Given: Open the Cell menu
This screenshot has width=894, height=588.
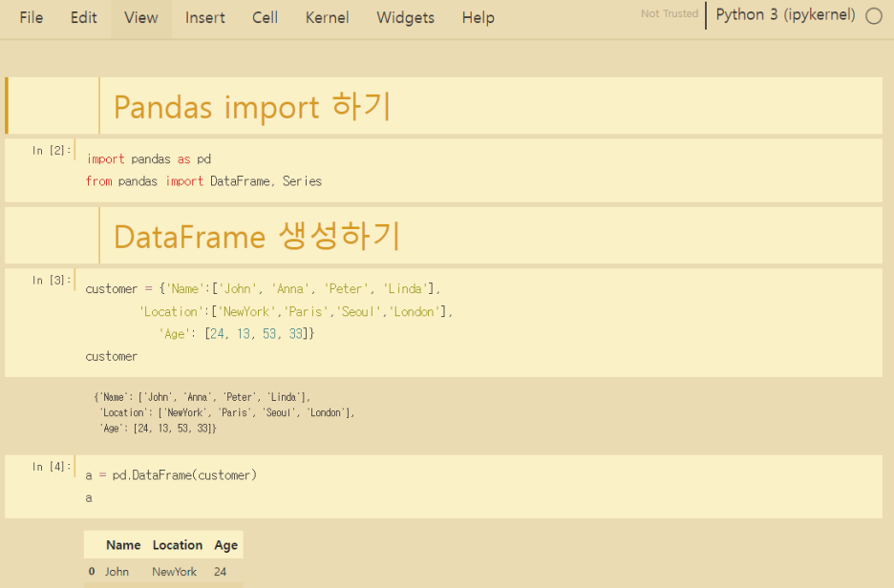Looking at the screenshot, I should pos(265,18).
